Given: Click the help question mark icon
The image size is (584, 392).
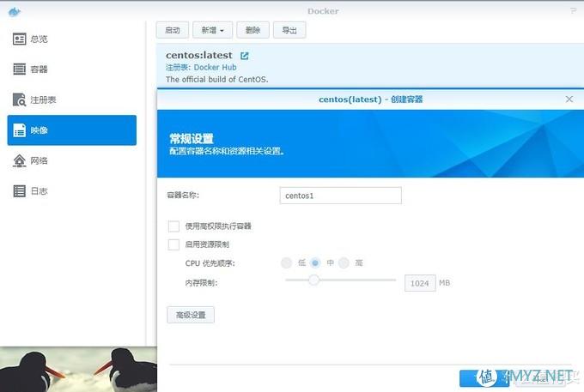Looking at the screenshot, I should pyautogui.click(x=573, y=11).
